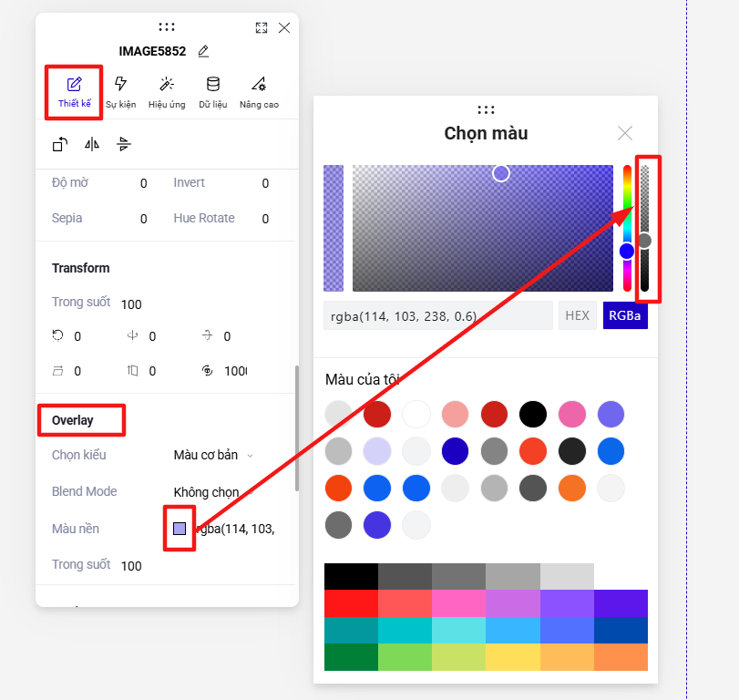
Task: Click the drag handle dots of properties panel
Action: (x=167, y=26)
